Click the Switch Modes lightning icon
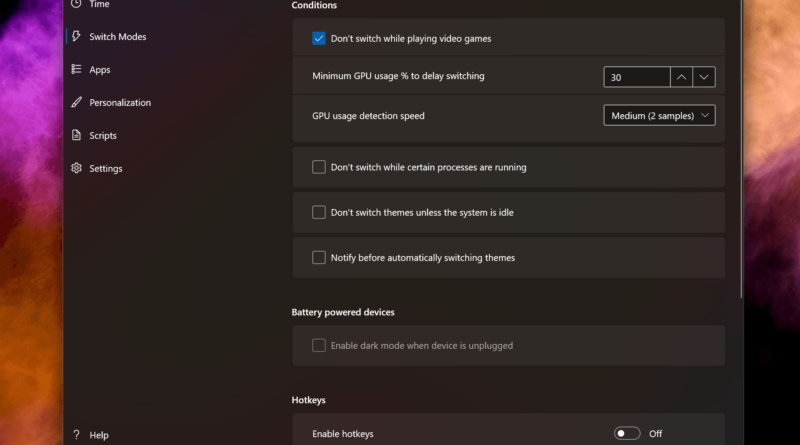800x445 pixels. (x=76, y=36)
